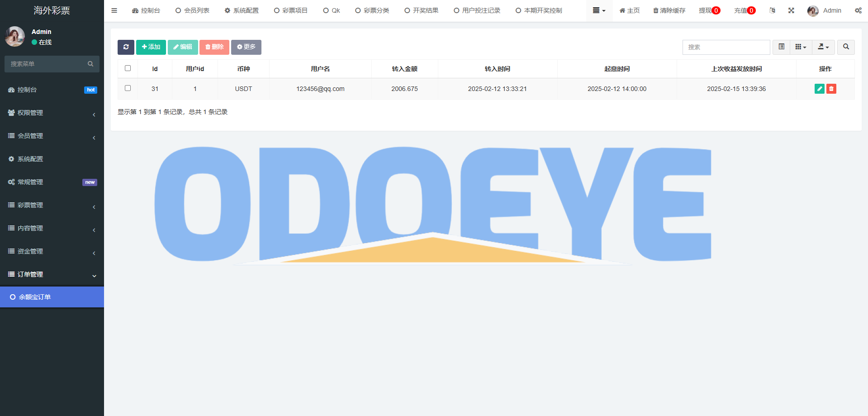868x416 pixels.
Task: Click the Admin avatar in top header
Action: click(x=813, y=10)
